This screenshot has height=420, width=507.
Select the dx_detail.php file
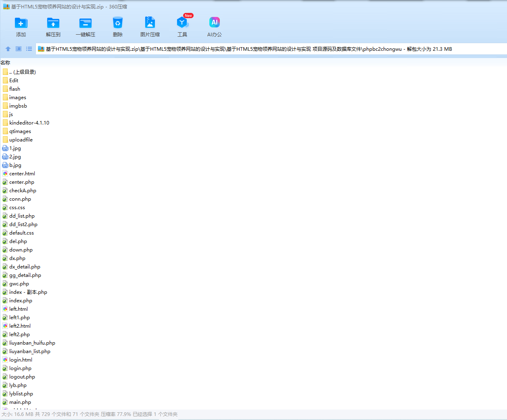pos(21,266)
